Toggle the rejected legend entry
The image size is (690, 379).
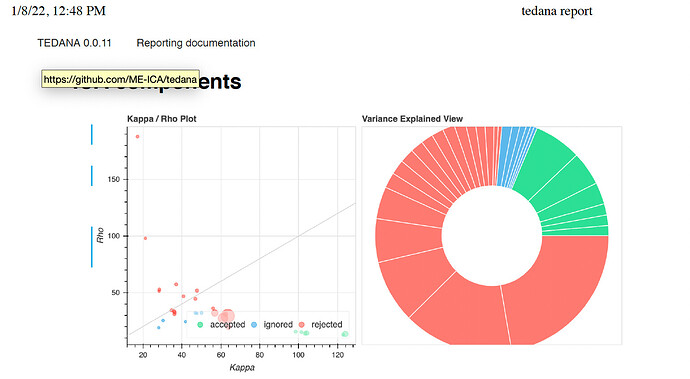point(321,324)
